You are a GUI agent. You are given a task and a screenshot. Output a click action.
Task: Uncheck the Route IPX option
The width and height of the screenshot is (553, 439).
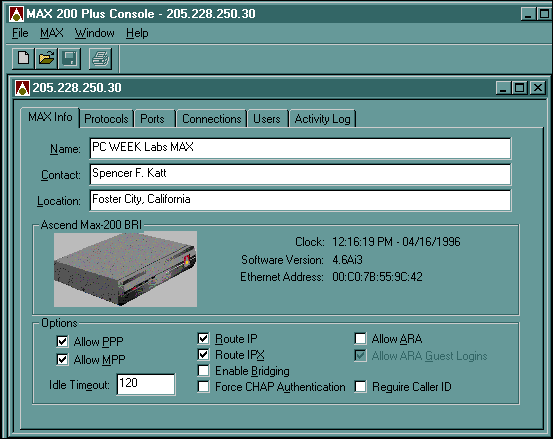pyautogui.click(x=203, y=354)
